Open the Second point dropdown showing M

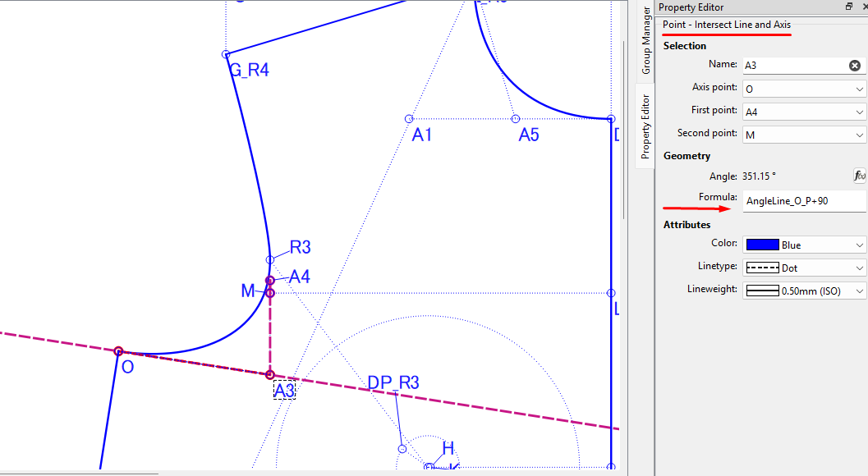[804, 135]
